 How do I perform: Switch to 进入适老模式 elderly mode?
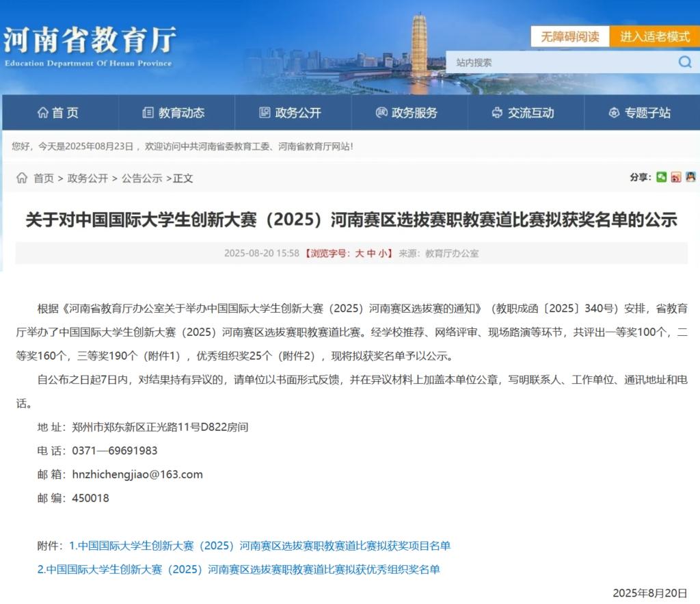pyautogui.click(x=655, y=37)
